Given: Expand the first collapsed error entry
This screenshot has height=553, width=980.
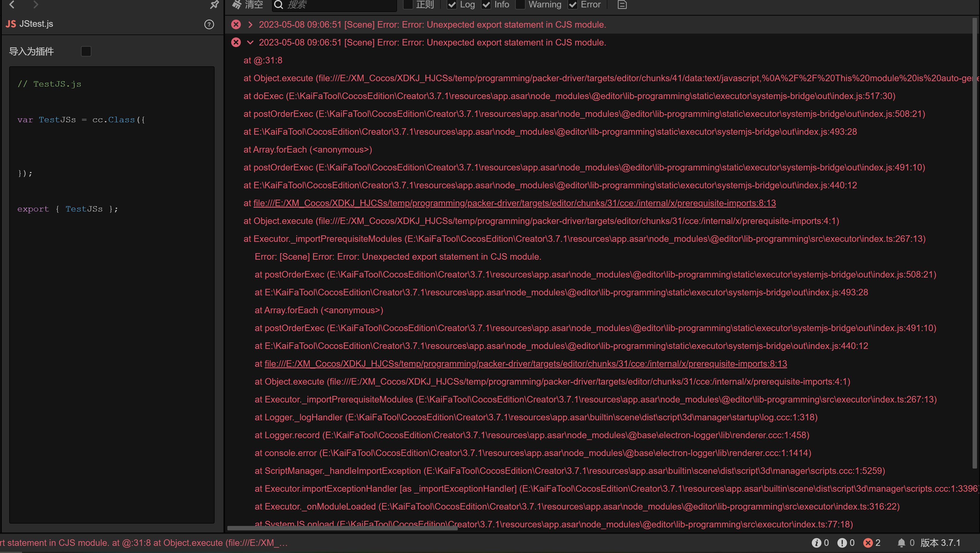Looking at the screenshot, I should click(x=250, y=25).
